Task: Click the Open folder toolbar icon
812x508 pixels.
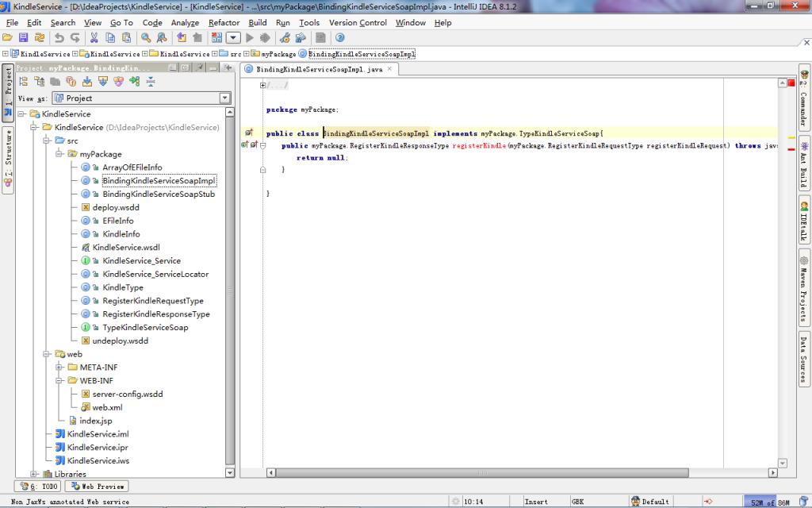Action: (7, 38)
